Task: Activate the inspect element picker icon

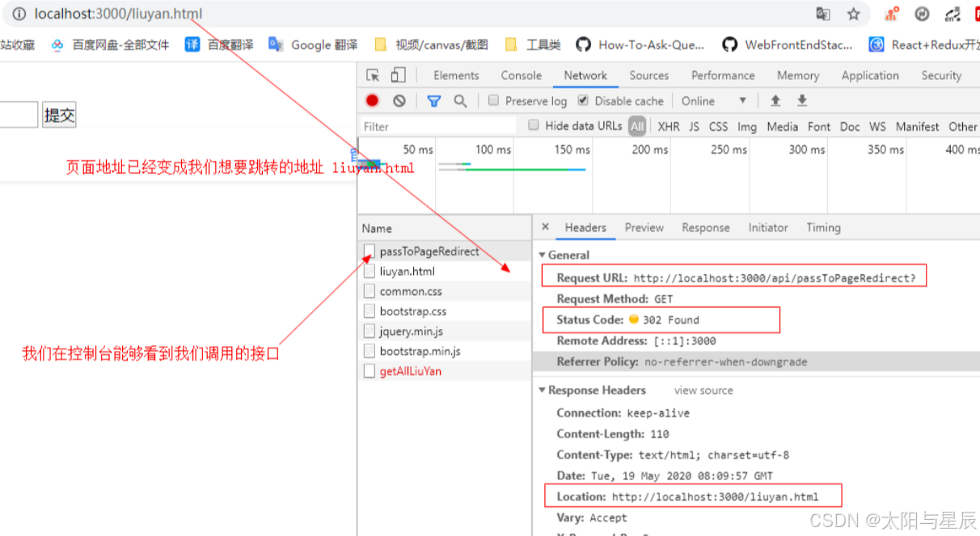Action: pos(373,75)
